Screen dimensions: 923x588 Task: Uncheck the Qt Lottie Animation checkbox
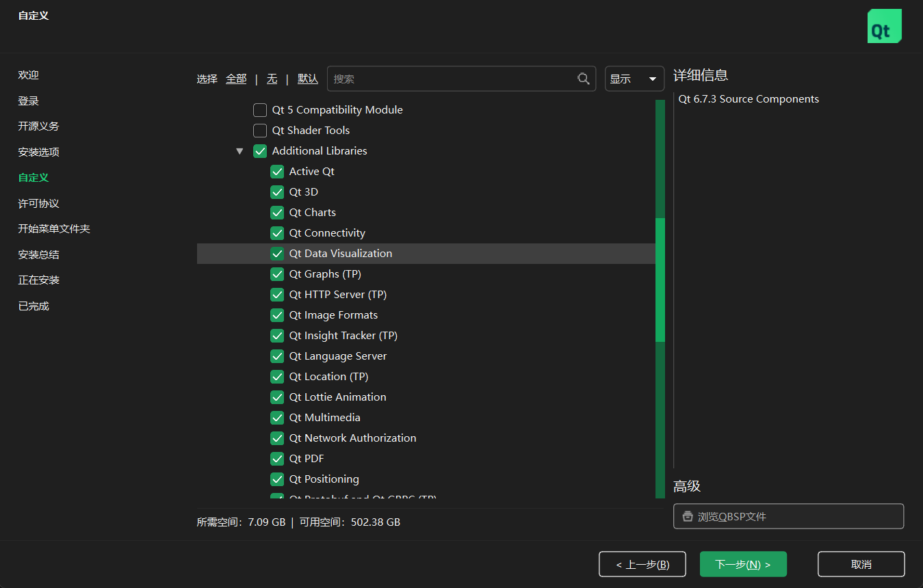click(x=277, y=397)
